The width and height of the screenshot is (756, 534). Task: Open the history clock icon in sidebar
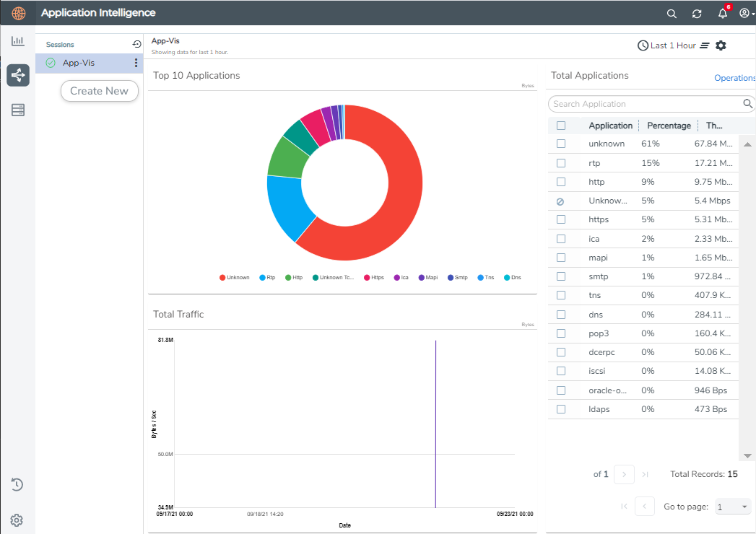point(17,484)
